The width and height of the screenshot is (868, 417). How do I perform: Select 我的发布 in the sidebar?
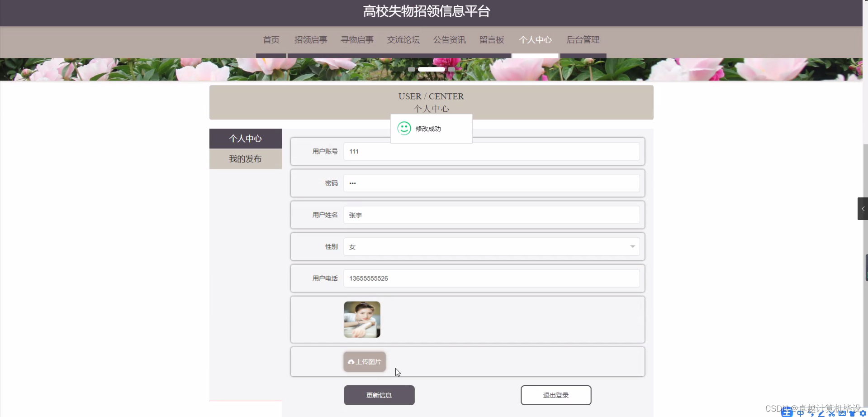[x=245, y=158]
